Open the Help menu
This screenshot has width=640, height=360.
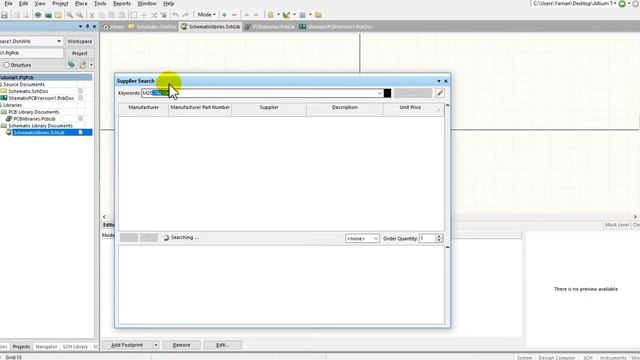169,3
